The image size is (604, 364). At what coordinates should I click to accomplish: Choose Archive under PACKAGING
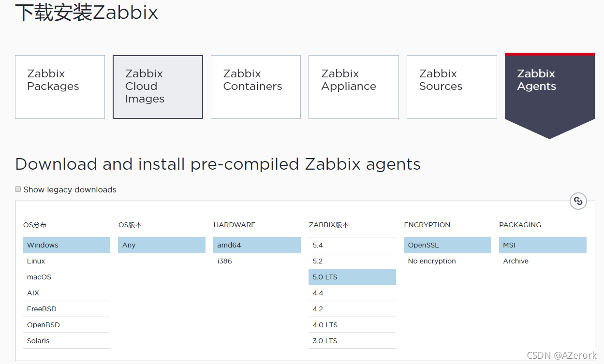[x=542, y=261]
